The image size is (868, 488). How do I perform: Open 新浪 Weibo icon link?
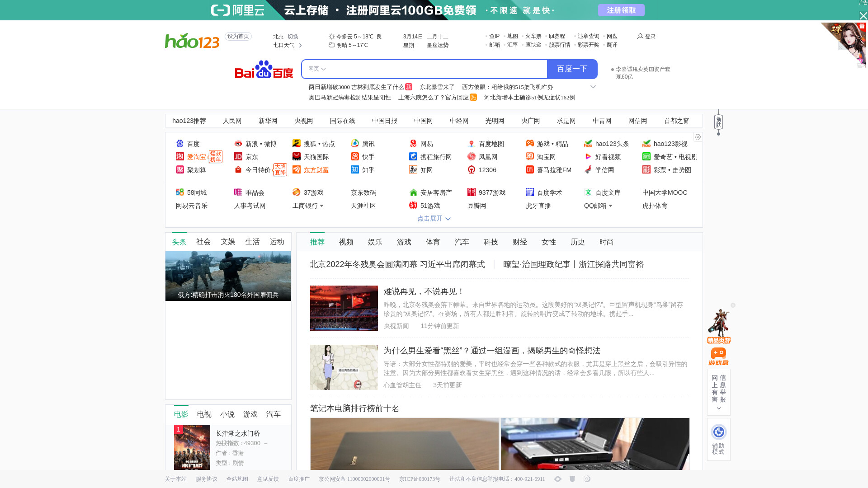(x=238, y=143)
